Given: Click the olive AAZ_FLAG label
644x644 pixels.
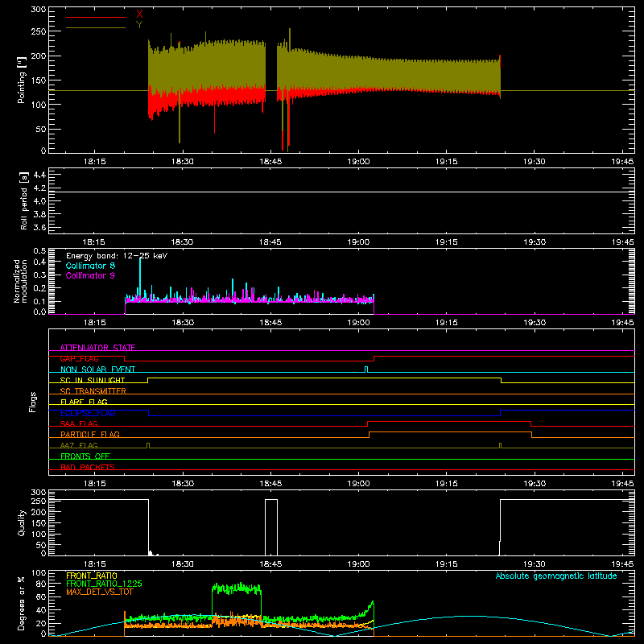Looking at the screenshot, I should pos(79,445).
